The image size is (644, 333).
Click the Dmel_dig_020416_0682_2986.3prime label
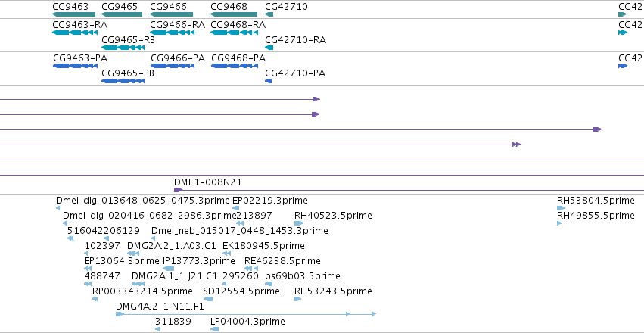point(150,216)
